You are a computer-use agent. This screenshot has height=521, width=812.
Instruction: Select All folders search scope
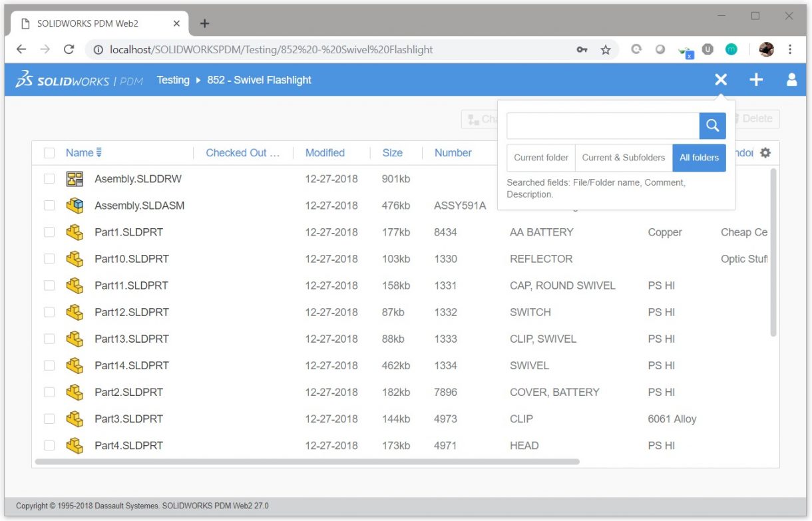(x=699, y=158)
